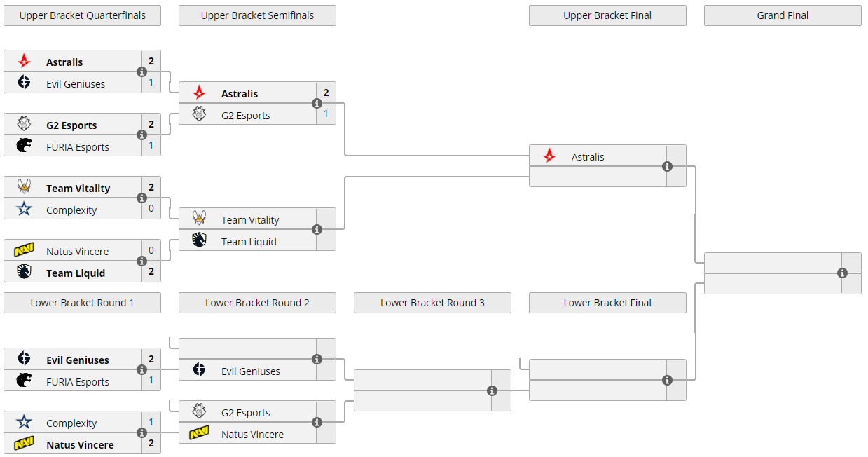Click info icon for Evil Geniuses vs FURIA lower match
The height and width of the screenshot is (457, 868).
(x=142, y=370)
